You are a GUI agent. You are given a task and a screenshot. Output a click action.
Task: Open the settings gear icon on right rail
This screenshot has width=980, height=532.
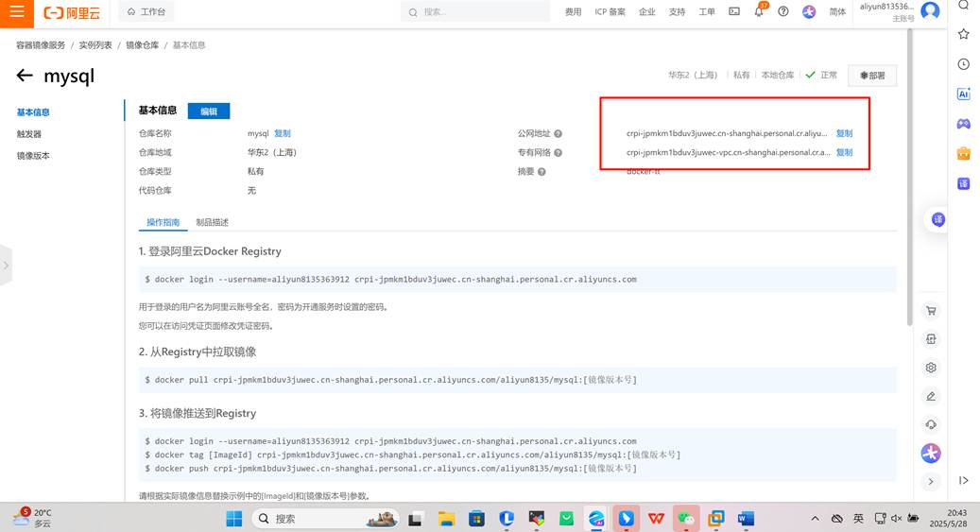tap(931, 368)
